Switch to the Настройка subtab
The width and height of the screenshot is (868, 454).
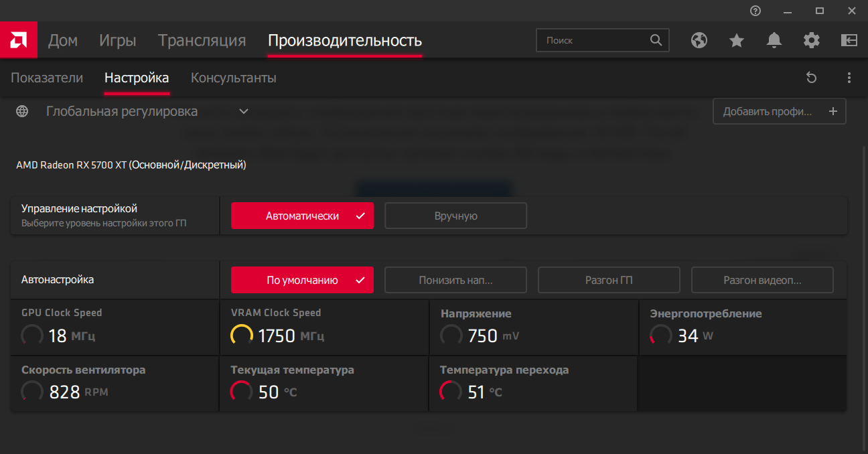pos(137,78)
